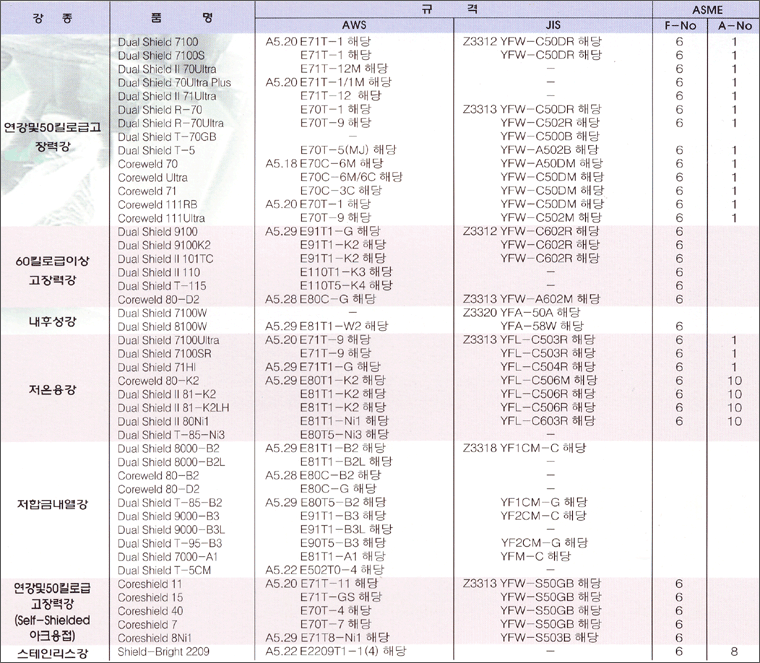Click product name 'Coreshield 8Ni1'
Screen dimensions: 760x663
pyautogui.click(x=155, y=638)
